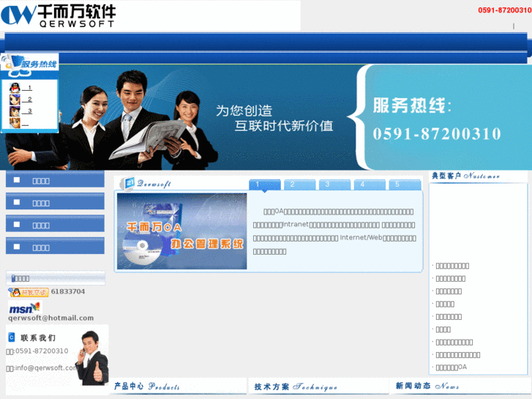The image size is (532, 399).
Task: Click the purple-hat avatar beside link 3
Action: point(15,111)
